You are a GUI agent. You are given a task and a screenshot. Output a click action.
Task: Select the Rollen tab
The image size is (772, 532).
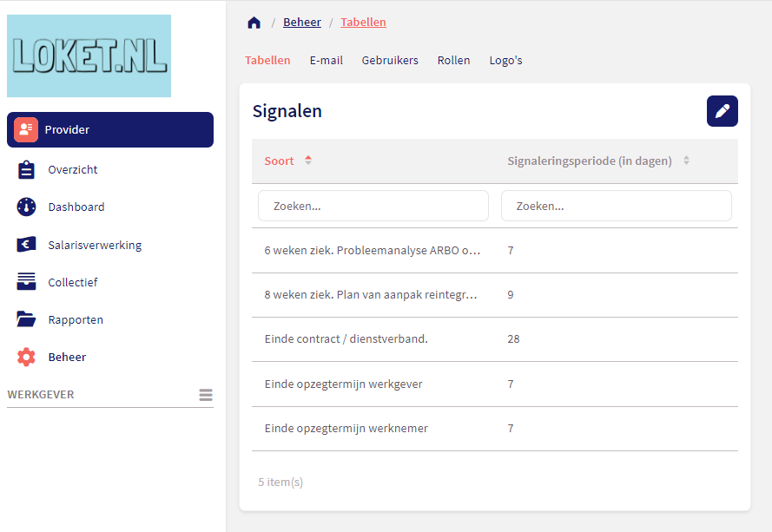tap(453, 60)
